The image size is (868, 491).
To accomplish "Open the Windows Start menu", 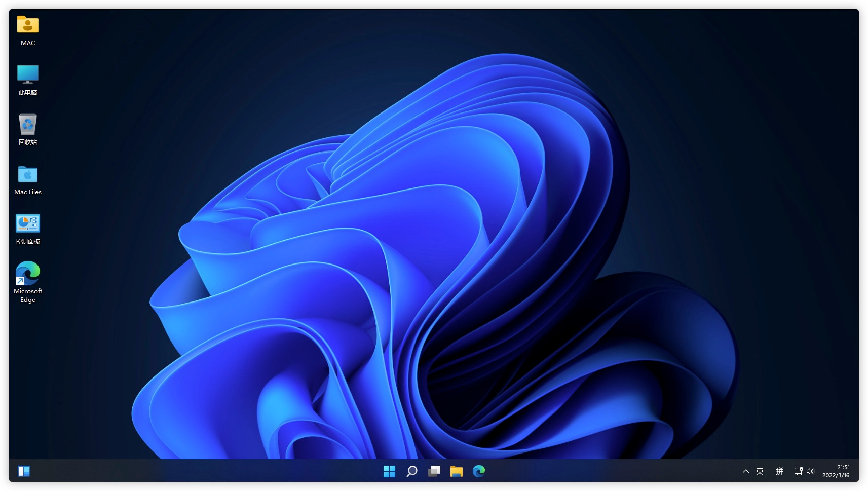I will (x=389, y=471).
